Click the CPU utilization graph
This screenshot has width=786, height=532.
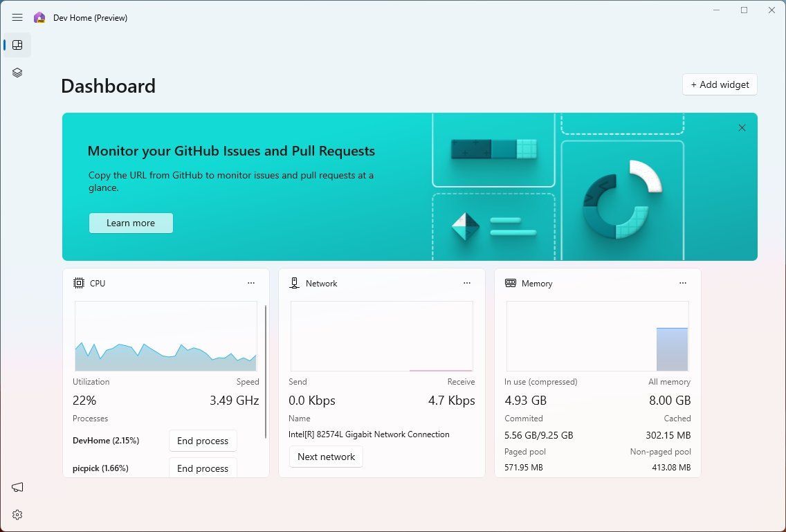(165, 337)
